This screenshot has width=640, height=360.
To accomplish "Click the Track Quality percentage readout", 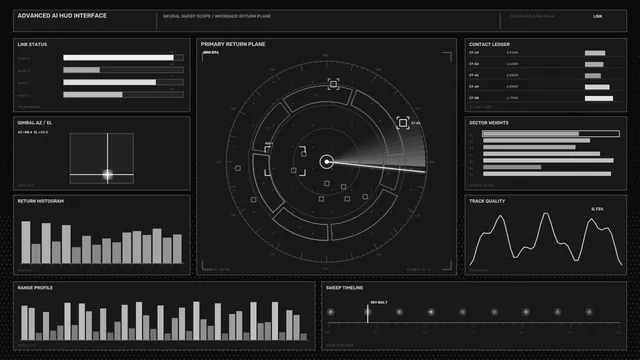I will point(597,209).
